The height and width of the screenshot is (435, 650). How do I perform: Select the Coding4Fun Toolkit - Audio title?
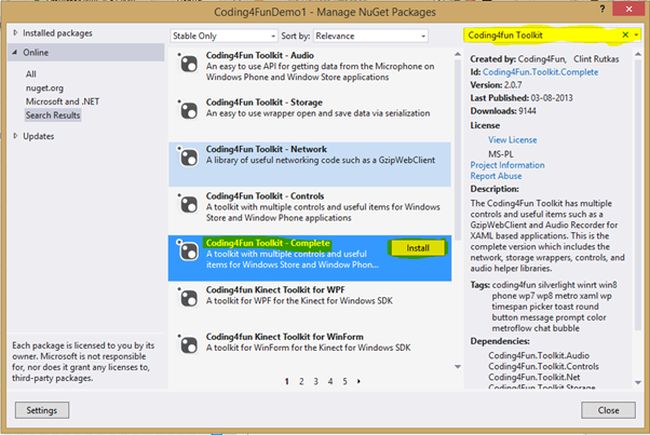pos(260,55)
